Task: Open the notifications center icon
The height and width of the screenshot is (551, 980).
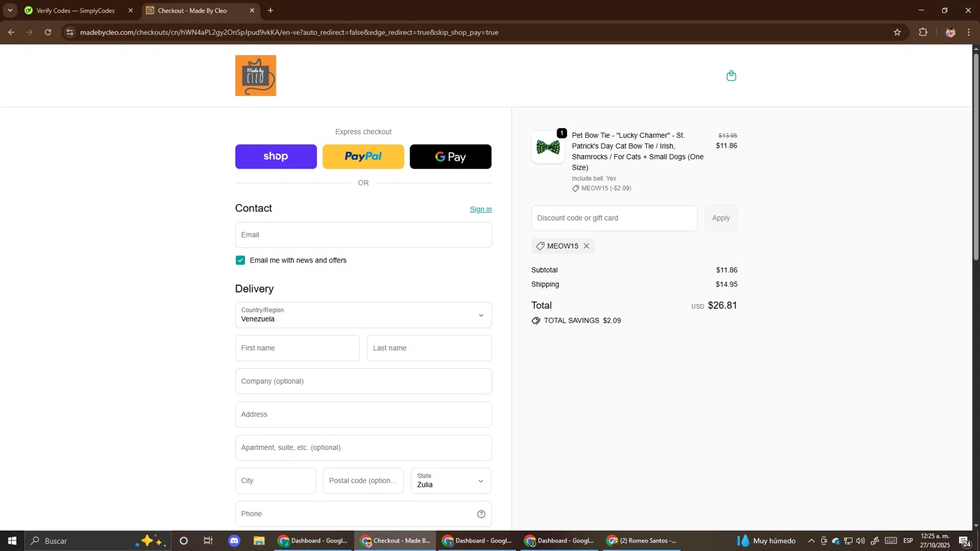Action: [965, 541]
